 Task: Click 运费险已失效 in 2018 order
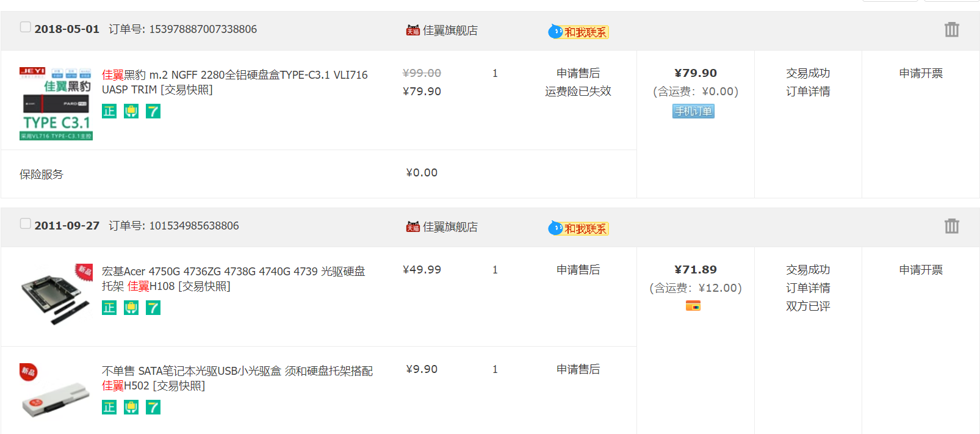pos(578,92)
